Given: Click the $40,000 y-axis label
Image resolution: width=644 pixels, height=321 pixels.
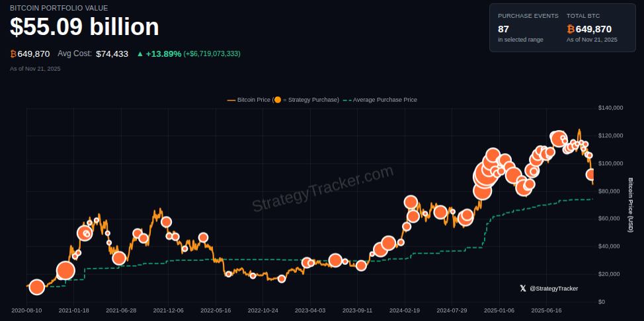Looking at the screenshot, I should pyautogui.click(x=610, y=246).
